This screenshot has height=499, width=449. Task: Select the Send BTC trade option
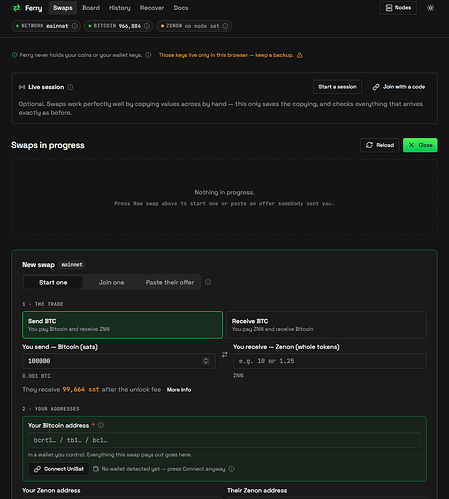point(122,325)
